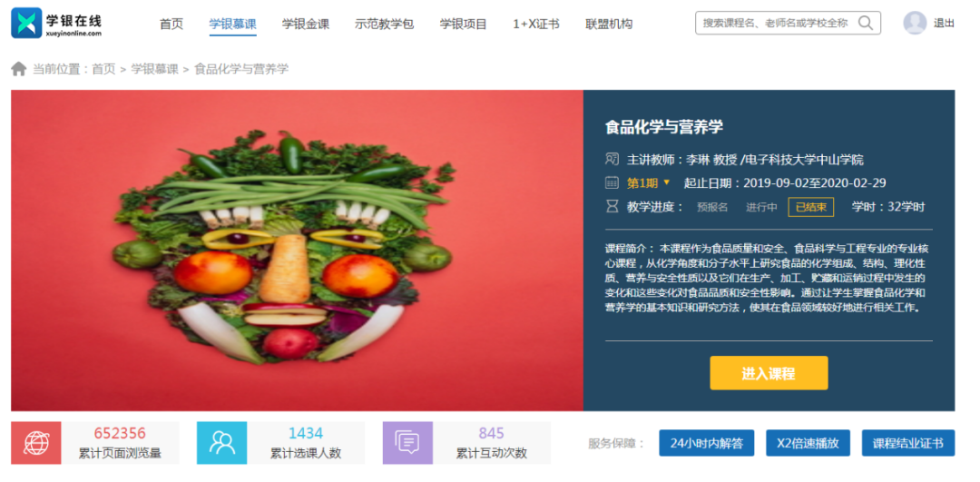Click the enrolled students people icon
Screen dimensions: 980x482
pos(222,443)
